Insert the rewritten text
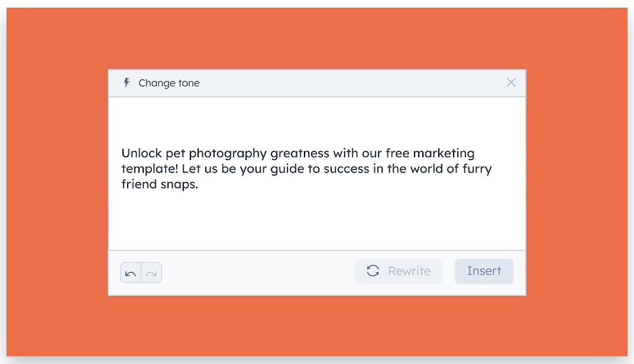Viewport: 634px width, 364px height. click(484, 271)
